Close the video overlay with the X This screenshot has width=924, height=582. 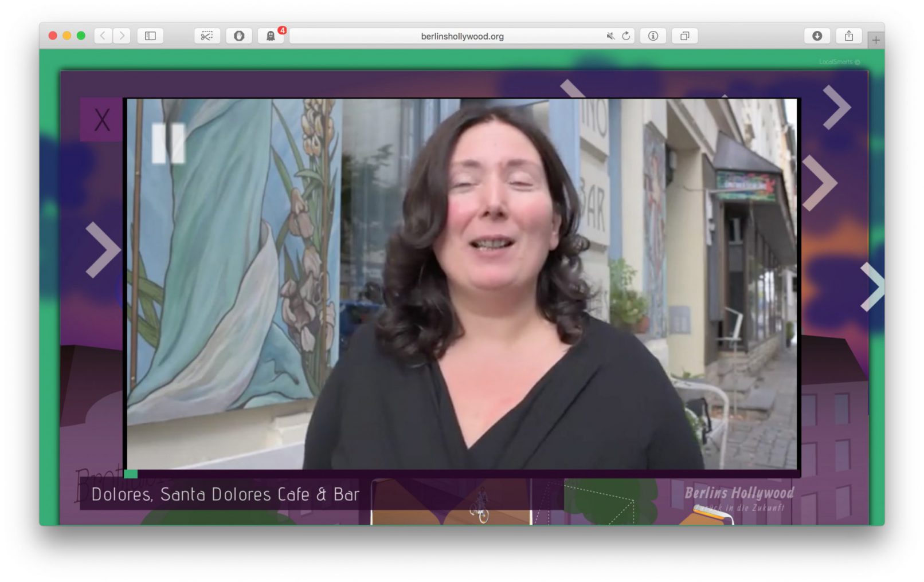click(101, 120)
